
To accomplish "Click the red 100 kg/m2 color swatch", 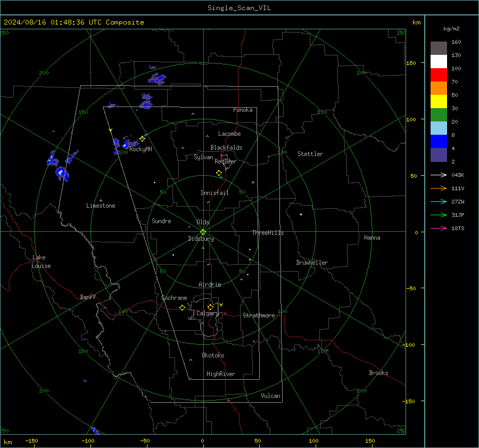I will (439, 75).
